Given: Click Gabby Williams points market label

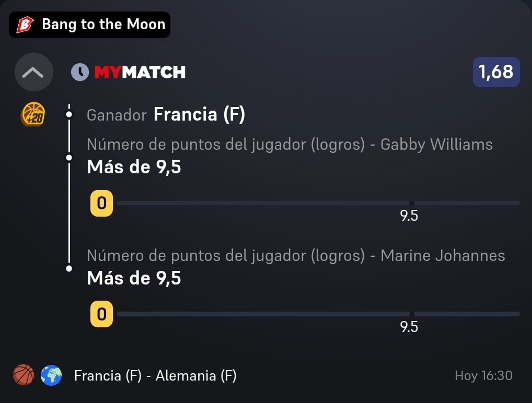Looking at the screenshot, I should tap(290, 145).
